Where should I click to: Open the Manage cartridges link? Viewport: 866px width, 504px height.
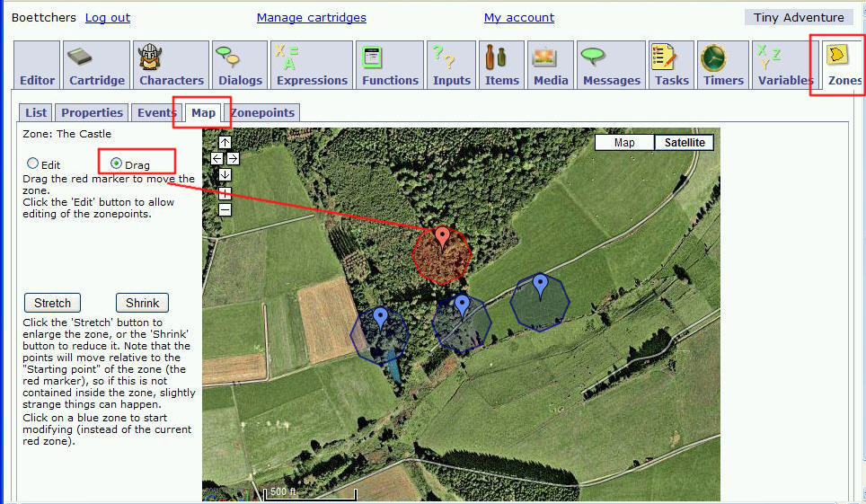point(311,18)
